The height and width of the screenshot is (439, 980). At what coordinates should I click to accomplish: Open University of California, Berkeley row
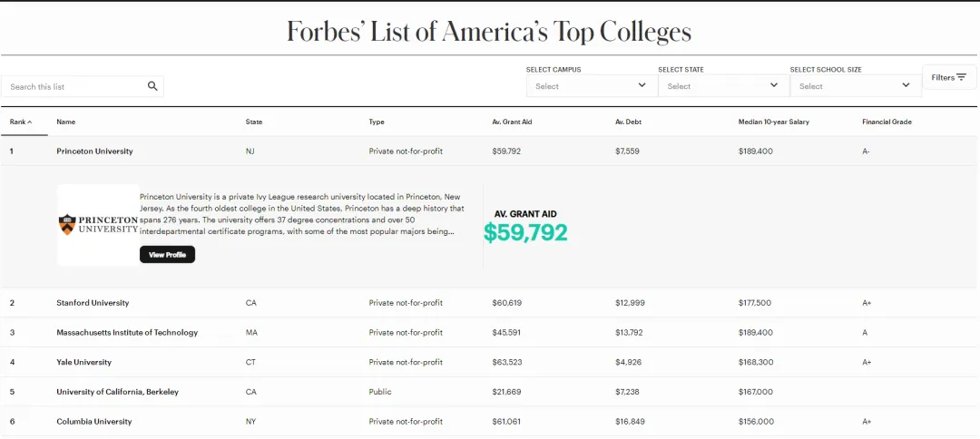pos(117,392)
